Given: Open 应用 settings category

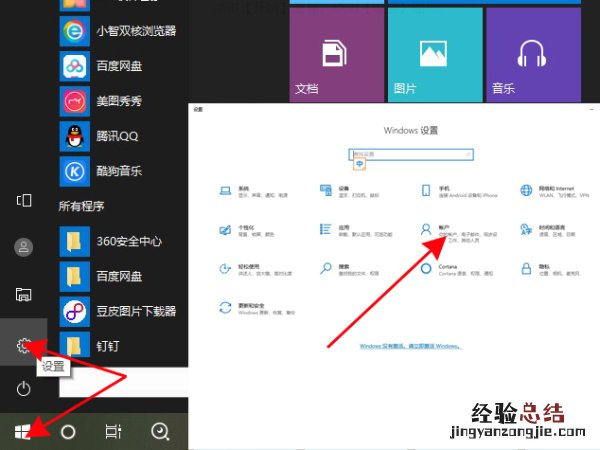Looking at the screenshot, I should (x=356, y=230).
